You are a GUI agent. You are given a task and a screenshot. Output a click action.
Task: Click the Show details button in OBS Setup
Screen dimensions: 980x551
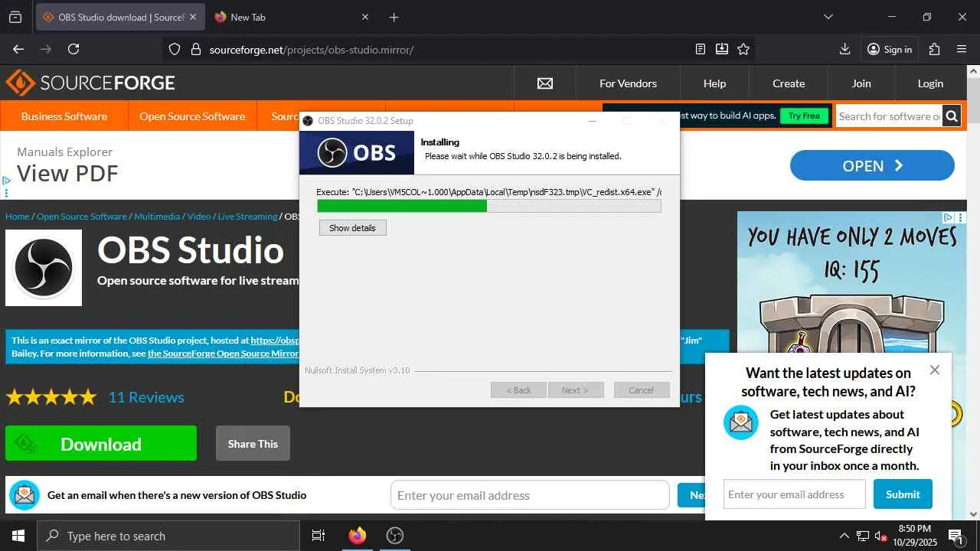point(352,228)
